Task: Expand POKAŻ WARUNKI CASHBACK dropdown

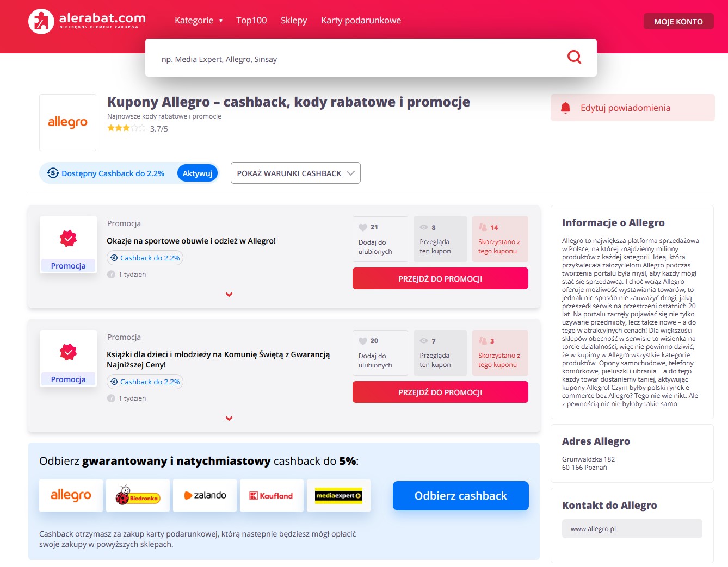Action: pos(295,173)
